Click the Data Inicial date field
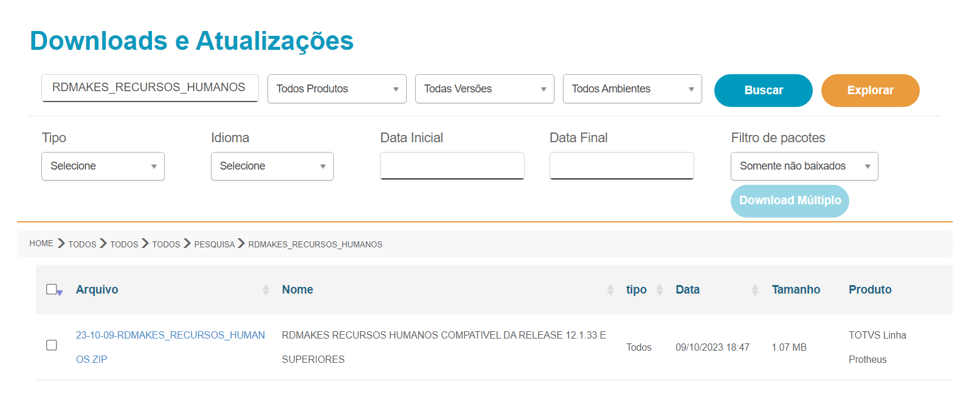980x420 pixels. click(x=452, y=166)
